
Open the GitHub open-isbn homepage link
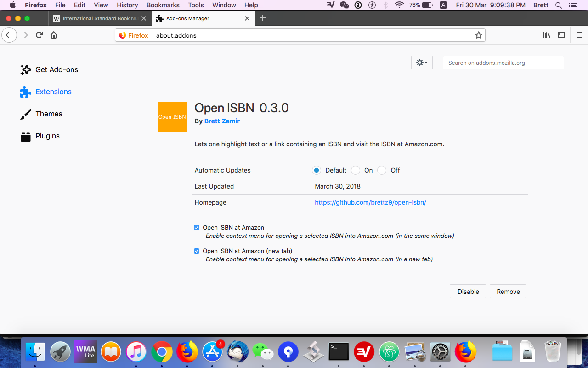coord(370,202)
